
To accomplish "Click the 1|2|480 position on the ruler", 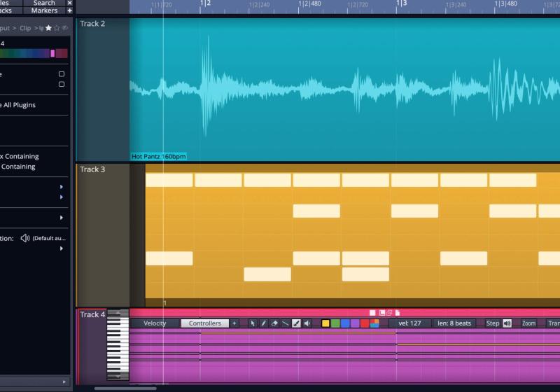I will click(309, 4).
